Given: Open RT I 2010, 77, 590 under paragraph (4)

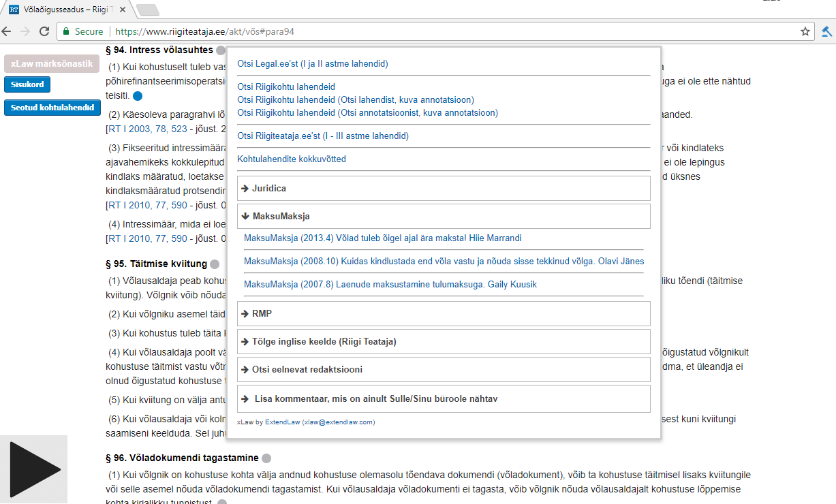Looking at the screenshot, I should click(146, 239).
